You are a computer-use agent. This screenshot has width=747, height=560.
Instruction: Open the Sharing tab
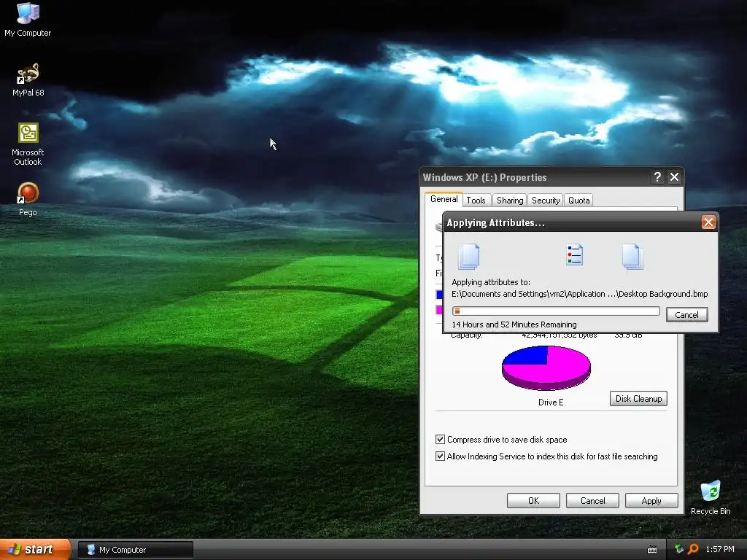click(510, 201)
